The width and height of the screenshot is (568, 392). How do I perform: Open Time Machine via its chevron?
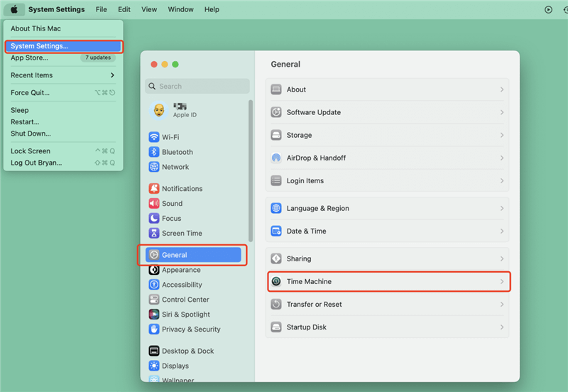[502, 281]
